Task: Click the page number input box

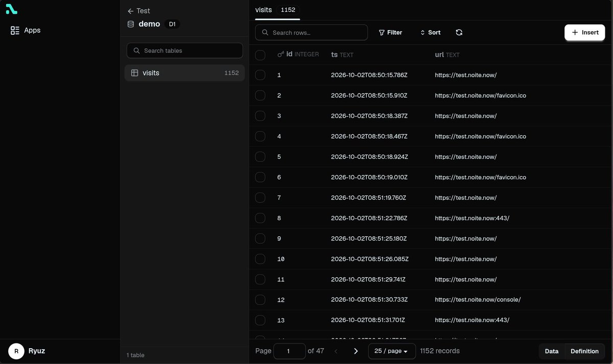Action: coord(289,351)
